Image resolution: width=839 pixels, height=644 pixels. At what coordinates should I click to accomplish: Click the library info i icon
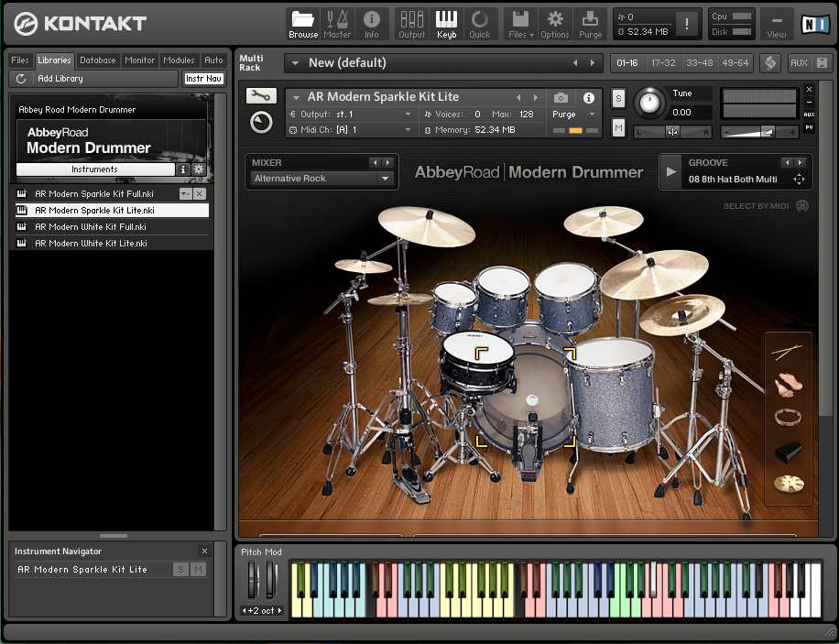point(183,169)
